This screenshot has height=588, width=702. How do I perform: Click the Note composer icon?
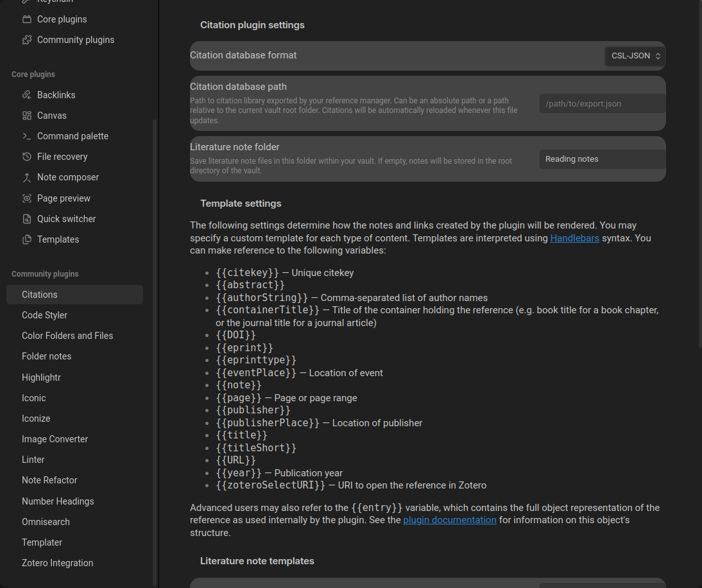pyautogui.click(x=27, y=177)
